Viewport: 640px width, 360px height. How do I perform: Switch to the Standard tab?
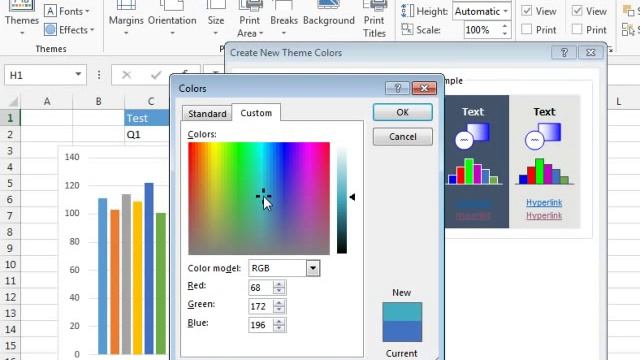(207, 113)
